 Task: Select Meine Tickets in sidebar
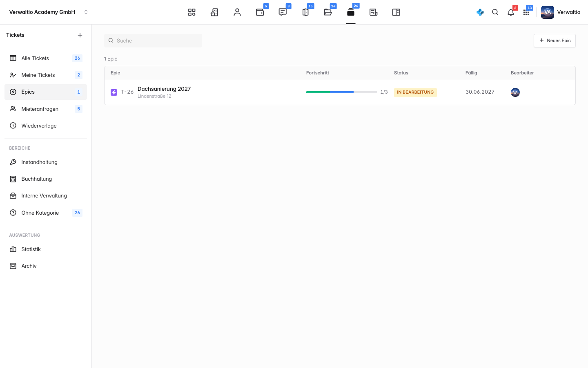(46, 75)
